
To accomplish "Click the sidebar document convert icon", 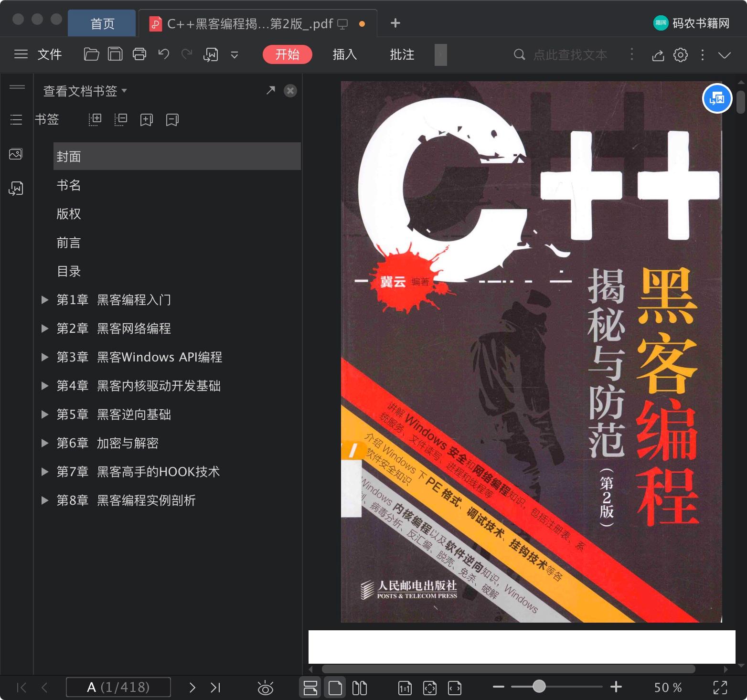I will pyautogui.click(x=16, y=188).
